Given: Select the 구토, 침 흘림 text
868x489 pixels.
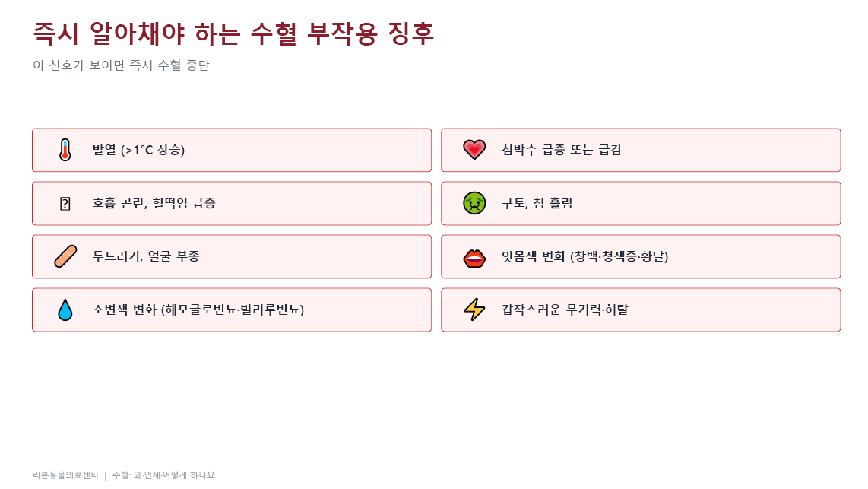Looking at the screenshot, I should pos(537,203).
